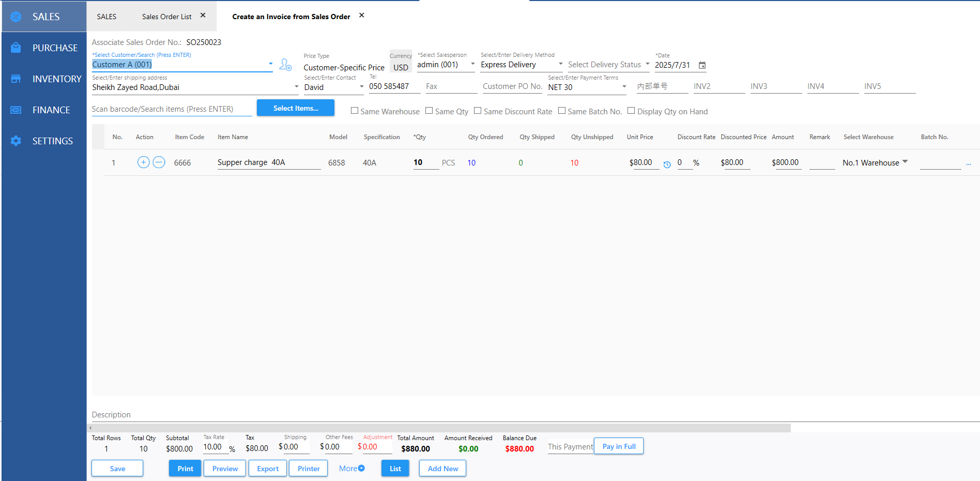This screenshot has width=980, height=481.
Task: Click the barcode search input field
Action: tap(172, 109)
